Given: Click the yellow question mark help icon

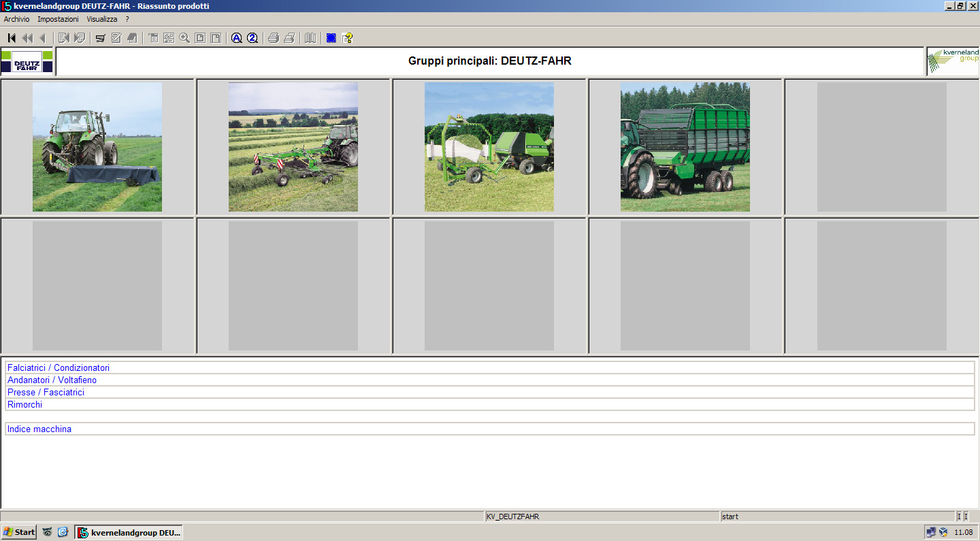Looking at the screenshot, I should [x=347, y=38].
